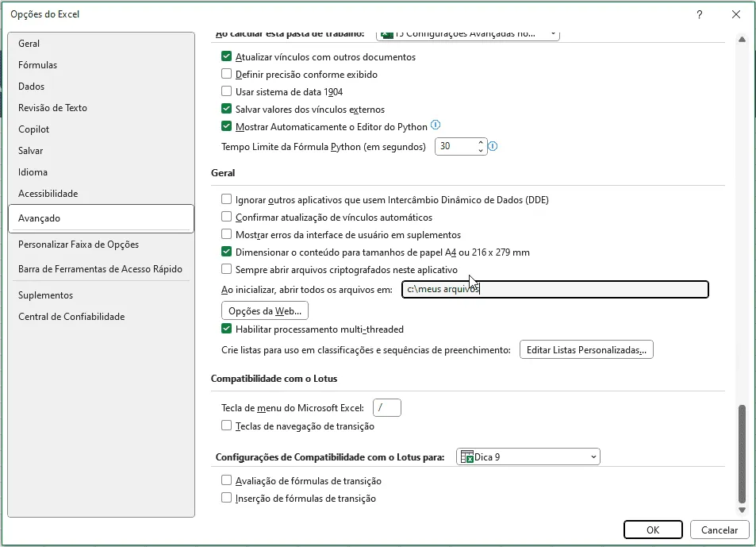Click the Excel workbook icon in Dica 9 dropdown
This screenshot has width=756, height=547.
tap(467, 456)
